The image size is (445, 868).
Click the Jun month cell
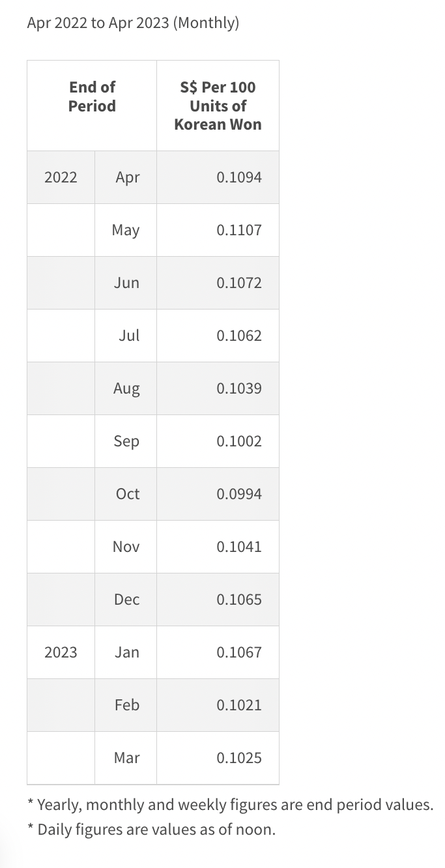[x=126, y=283]
